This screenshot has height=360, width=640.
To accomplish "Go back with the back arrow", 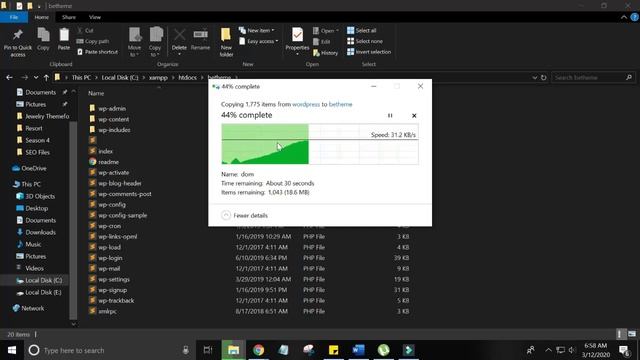I will 9,78.
